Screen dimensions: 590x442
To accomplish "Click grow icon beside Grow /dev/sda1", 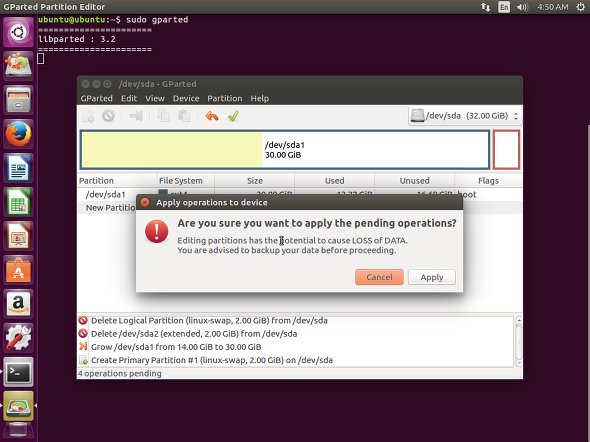I will tap(83, 347).
